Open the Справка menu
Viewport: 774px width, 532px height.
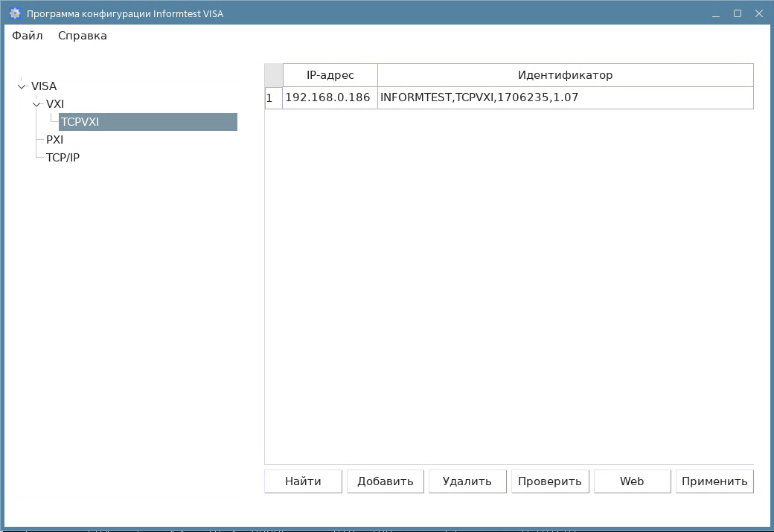tap(83, 36)
